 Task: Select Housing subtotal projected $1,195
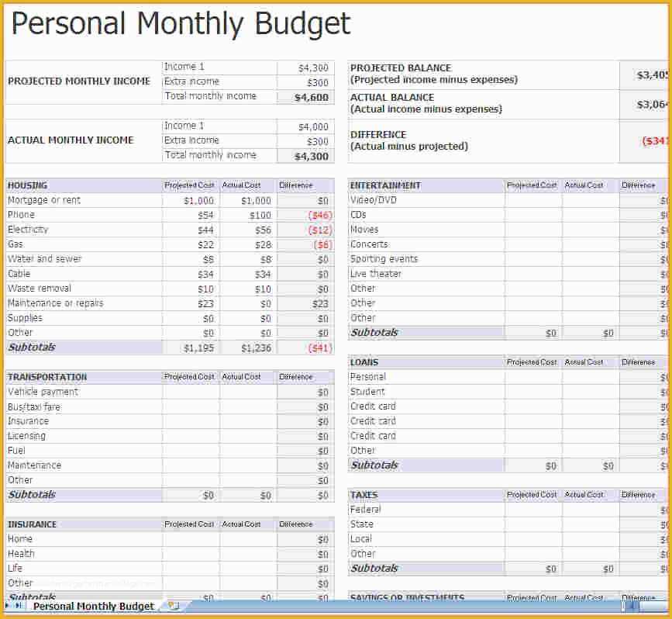click(191, 348)
